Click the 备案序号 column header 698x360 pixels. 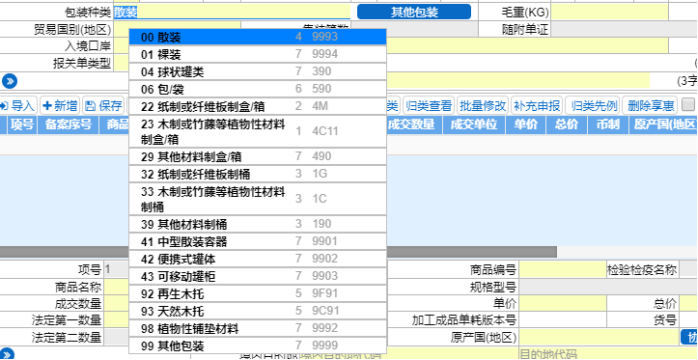click(x=68, y=125)
